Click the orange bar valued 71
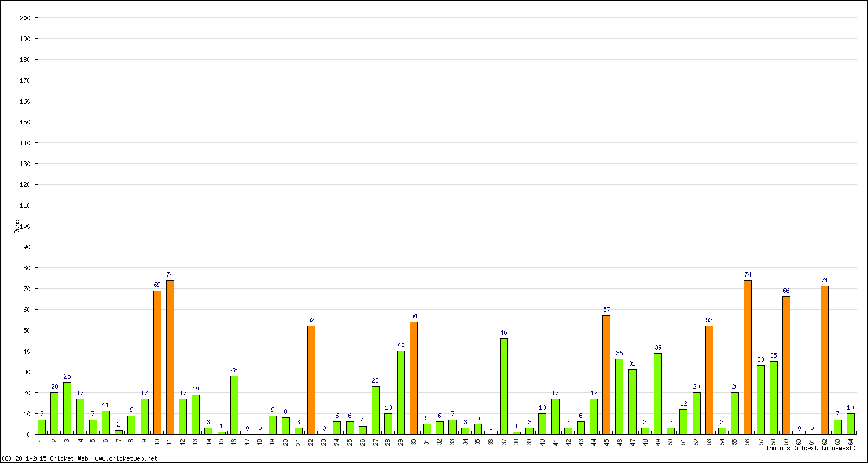The width and height of the screenshot is (868, 463). click(x=825, y=361)
